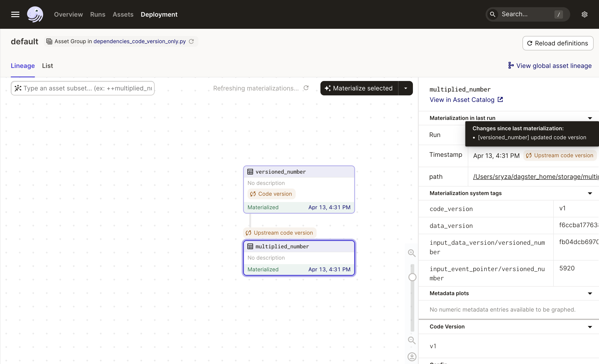The width and height of the screenshot is (599, 364).
Task: Collapse the Code Version section
Action: click(590, 327)
